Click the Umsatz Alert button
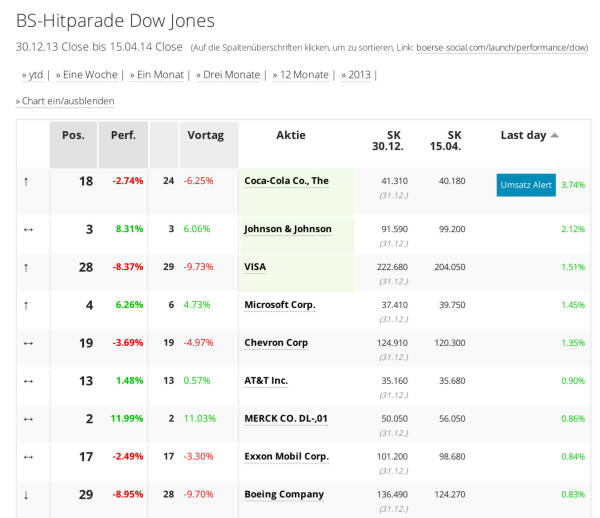The image size is (600, 518). [526, 185]
